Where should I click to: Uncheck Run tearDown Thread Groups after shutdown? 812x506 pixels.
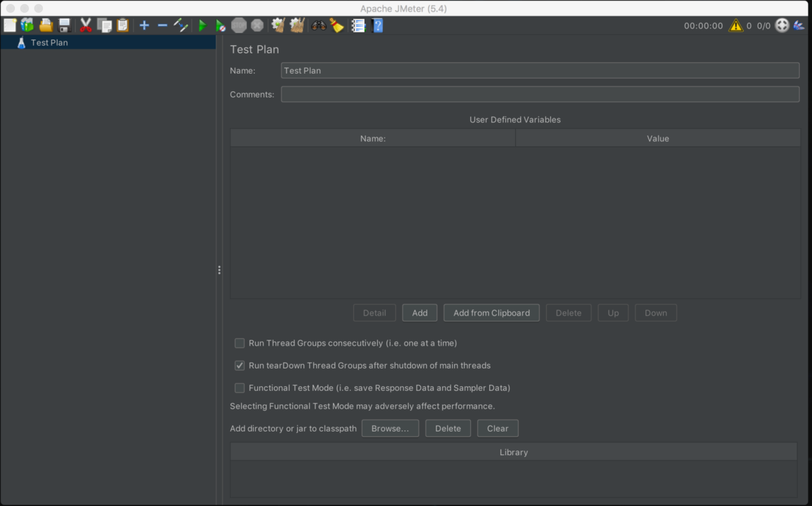click(240, 365)
